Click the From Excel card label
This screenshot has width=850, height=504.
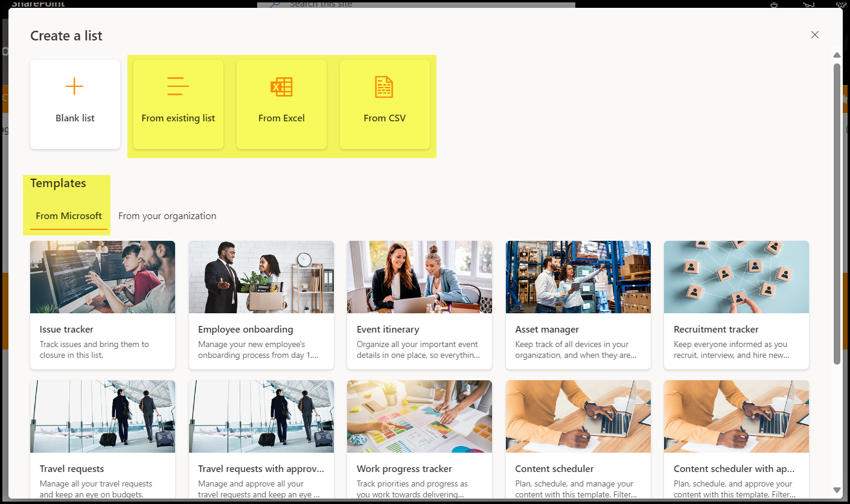click(281, 118)
